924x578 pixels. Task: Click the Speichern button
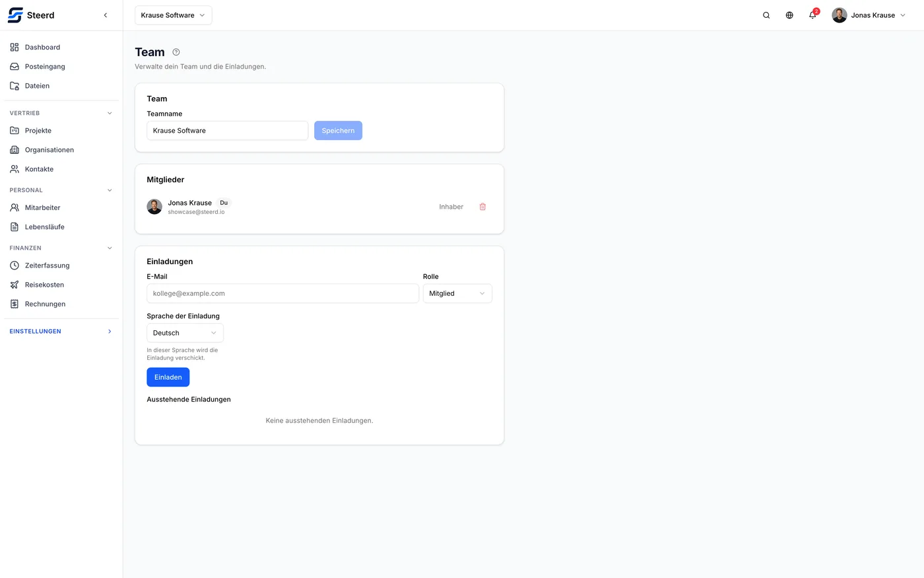(338, 131)
